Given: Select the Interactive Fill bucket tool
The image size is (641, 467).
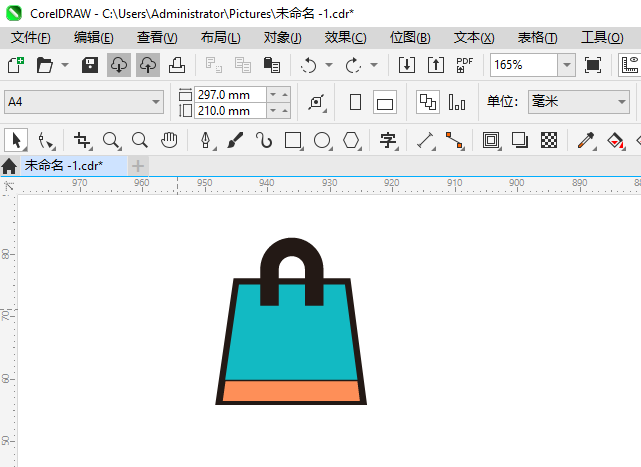Looking at the screenshot, I should click(x=615, y=140).
